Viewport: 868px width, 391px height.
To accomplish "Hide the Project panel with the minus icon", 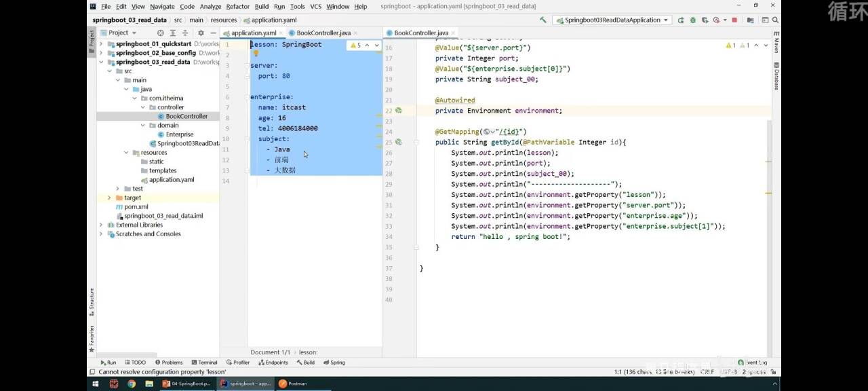I will pyautogui.click(x=213, y=33).
